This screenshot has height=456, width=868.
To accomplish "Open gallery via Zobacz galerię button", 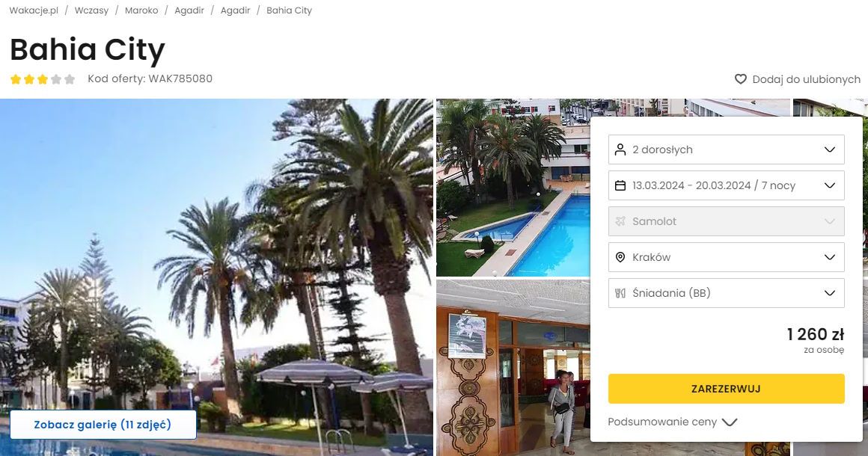I will pyautogui.click(x=103, y=425).
